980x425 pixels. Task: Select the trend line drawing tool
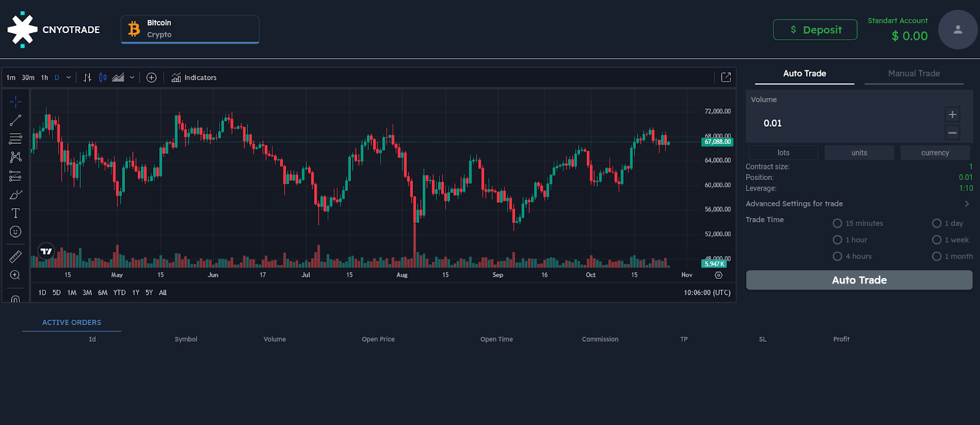[x=16, y=120]
